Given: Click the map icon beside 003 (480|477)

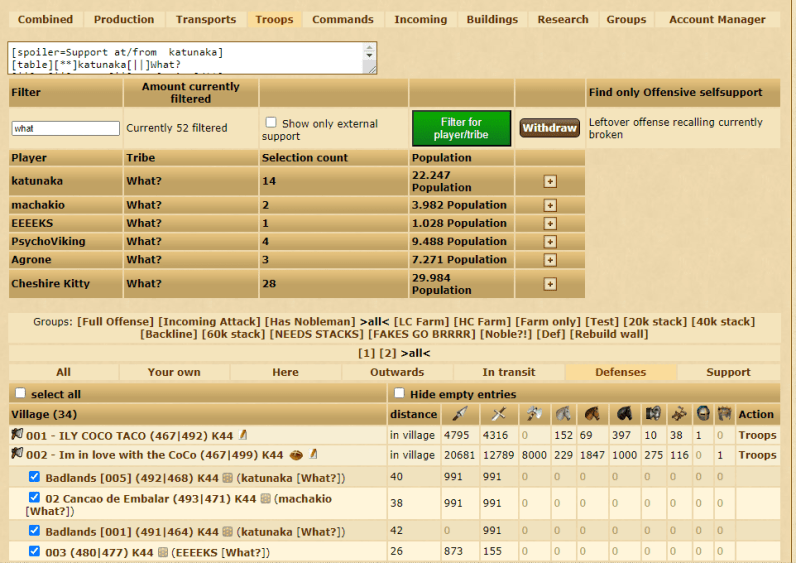Looking at the screenshot, I should (162, 552).
